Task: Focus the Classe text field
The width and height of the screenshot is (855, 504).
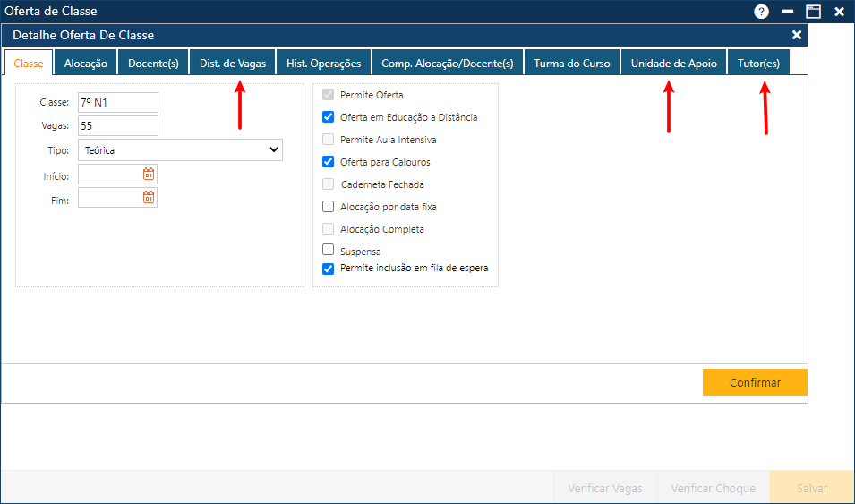Action: [x=118, y=103]
